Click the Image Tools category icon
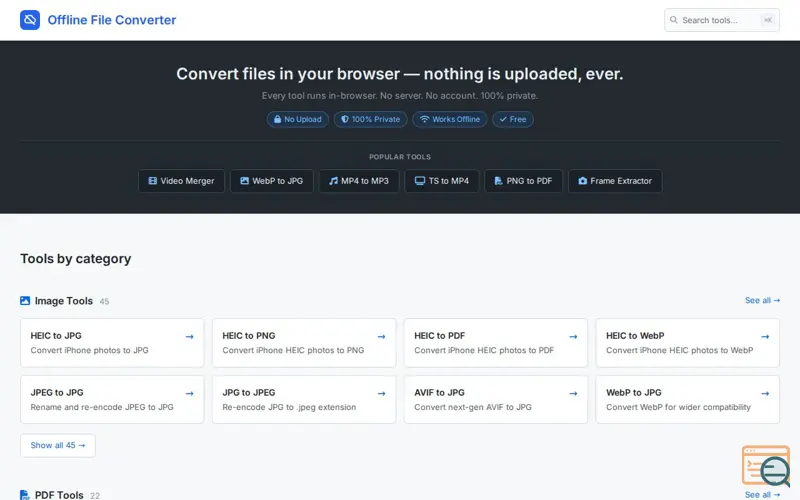 coord(25,301)
